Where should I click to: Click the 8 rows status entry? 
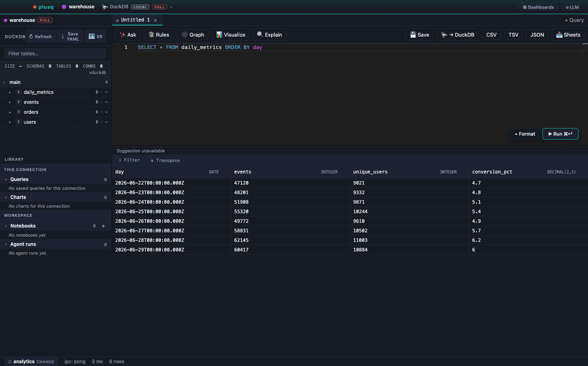[117, 362]
